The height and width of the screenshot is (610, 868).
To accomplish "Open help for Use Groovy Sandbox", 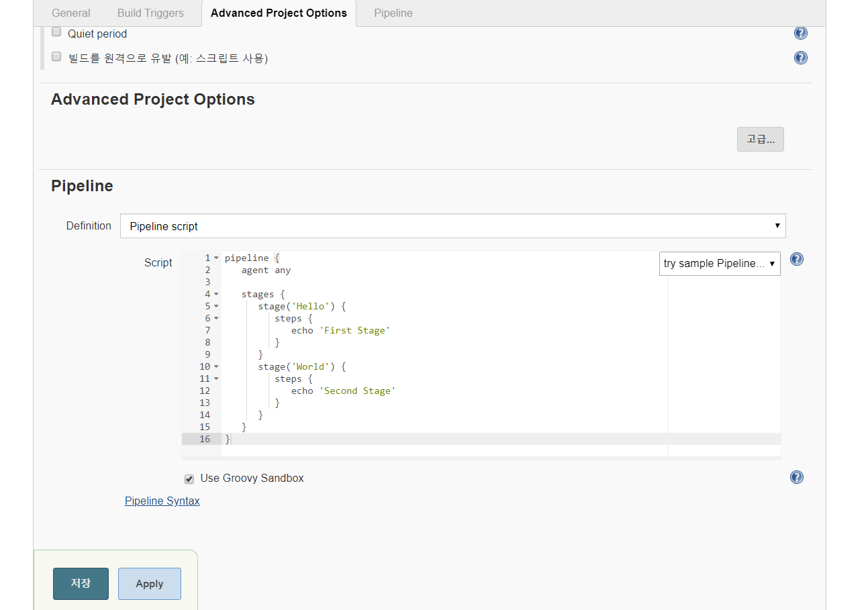I will 796,477.
